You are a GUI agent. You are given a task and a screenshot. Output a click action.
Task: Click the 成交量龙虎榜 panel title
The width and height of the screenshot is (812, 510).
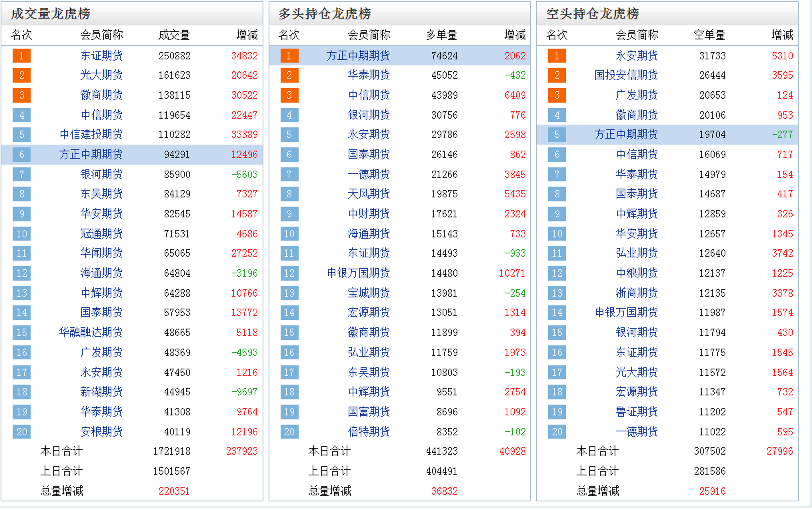click(x=51, y=14)
